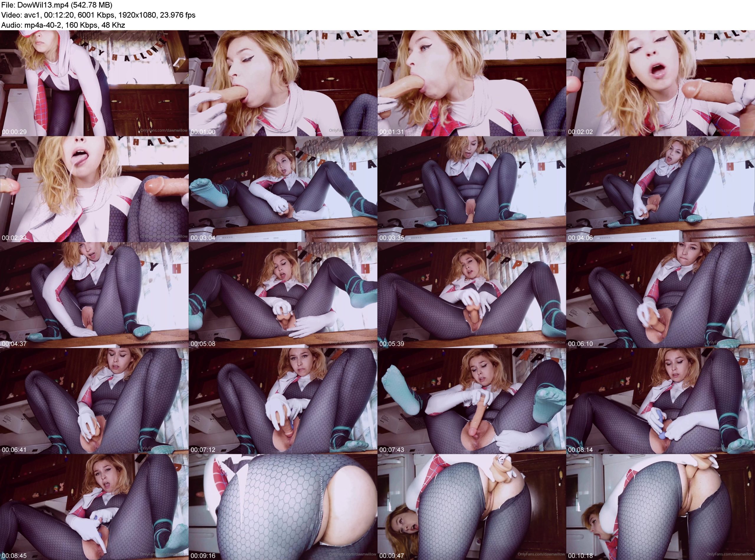Open the thumbnail stamped 00:06:41

click(x=94, y=401)
